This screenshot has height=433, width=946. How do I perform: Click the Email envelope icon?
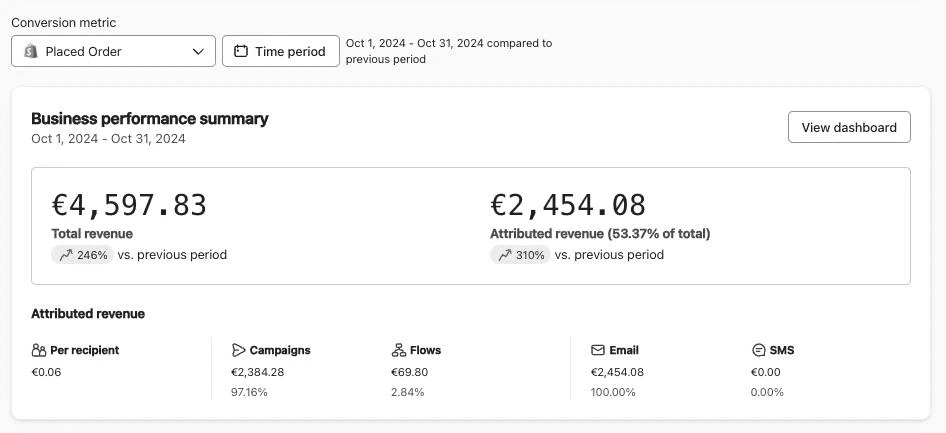tap(598, 350)
